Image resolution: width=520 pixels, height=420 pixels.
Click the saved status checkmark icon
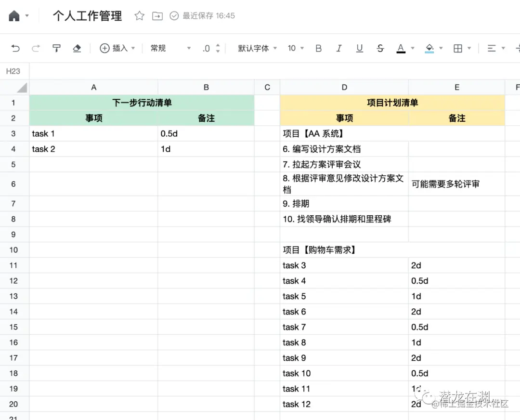pos(174,15)
